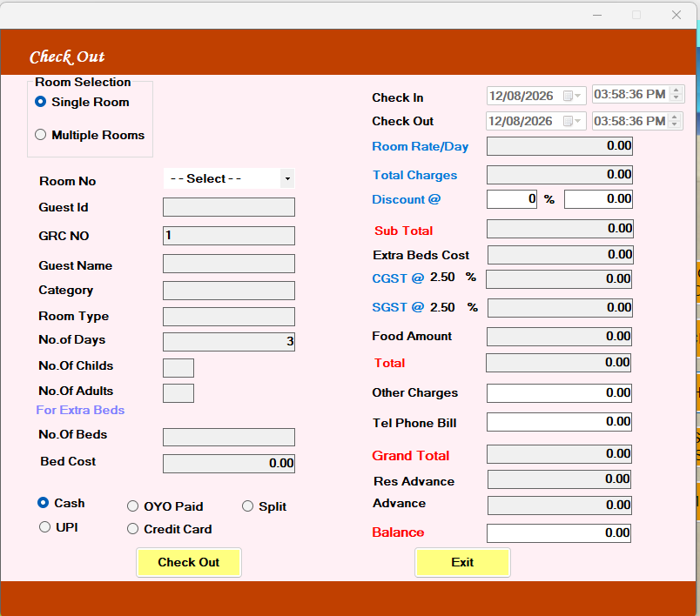Click the Grand Total label

[x=411, y=455]
